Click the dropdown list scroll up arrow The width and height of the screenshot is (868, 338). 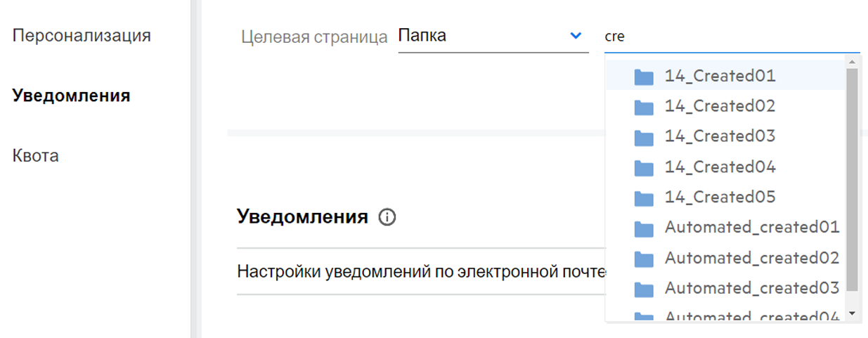[x=852, y=63]
